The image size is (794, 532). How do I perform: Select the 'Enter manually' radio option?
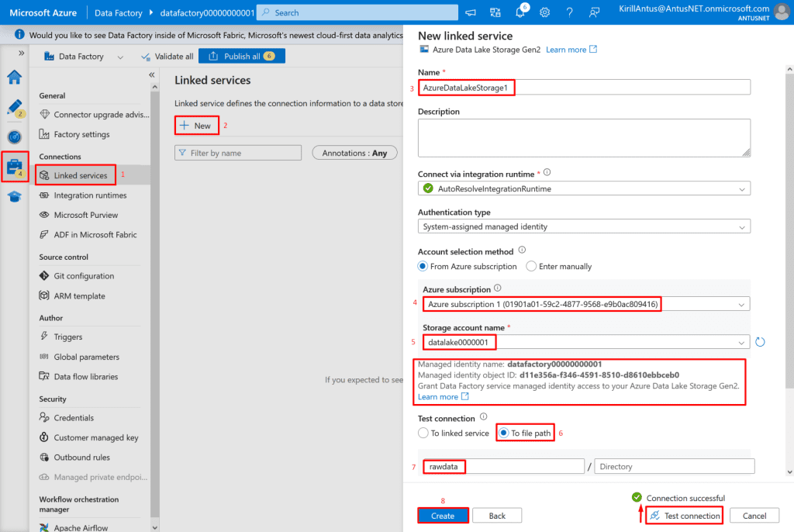pos(531,266)
